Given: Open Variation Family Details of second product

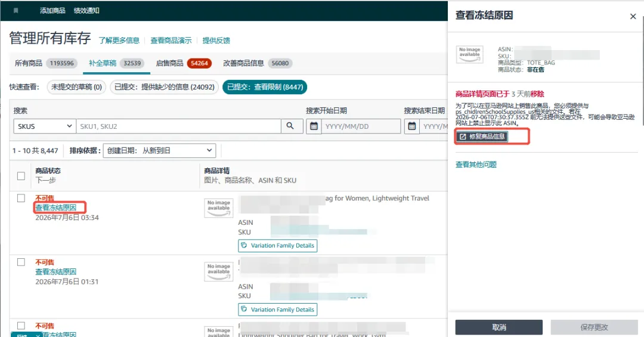Looking at the screenshot, I should 278,310.
